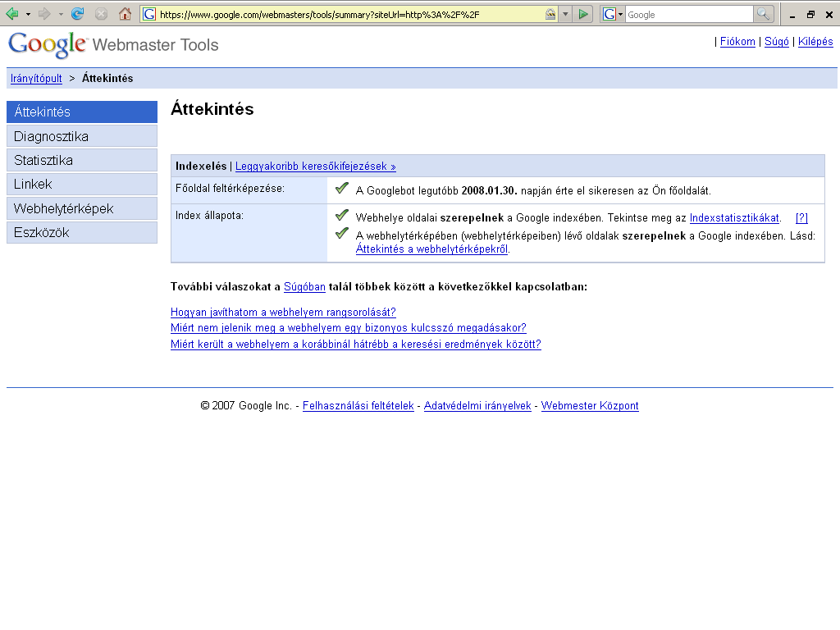Open Miért került a webhelyem hátrébb link

point(356,345)
